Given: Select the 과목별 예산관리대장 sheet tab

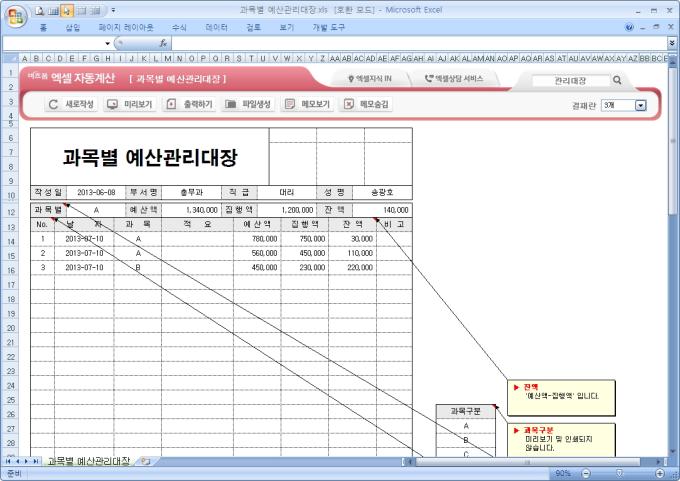Looking at the screenshot, I should (x=88, y=461).
